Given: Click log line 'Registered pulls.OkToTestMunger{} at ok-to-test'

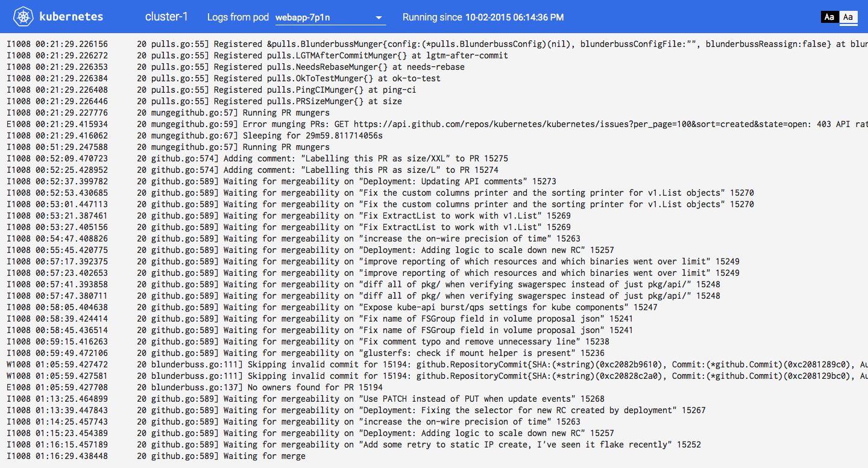Looking at the screenshot, I should click(224, 78).
